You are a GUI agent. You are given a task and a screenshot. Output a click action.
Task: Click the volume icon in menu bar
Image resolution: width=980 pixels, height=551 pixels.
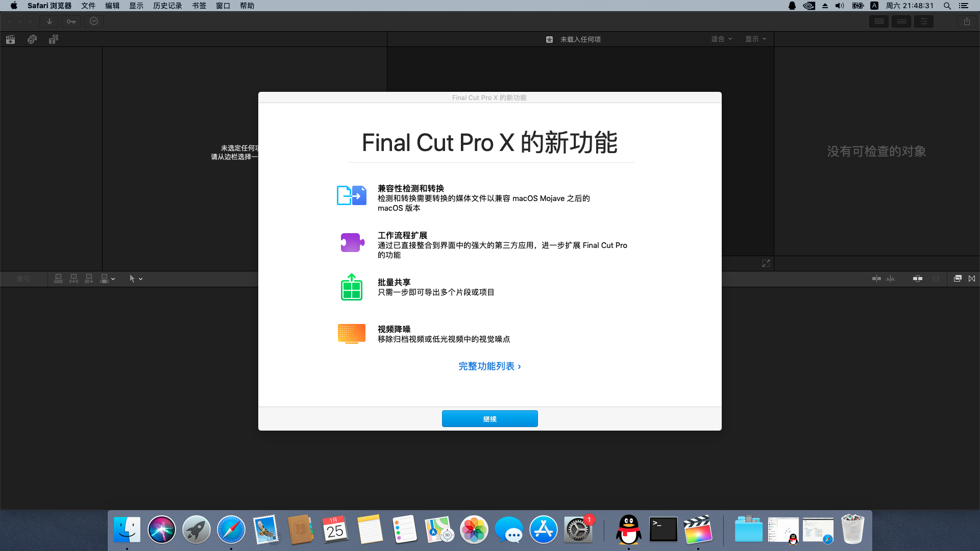840,6
